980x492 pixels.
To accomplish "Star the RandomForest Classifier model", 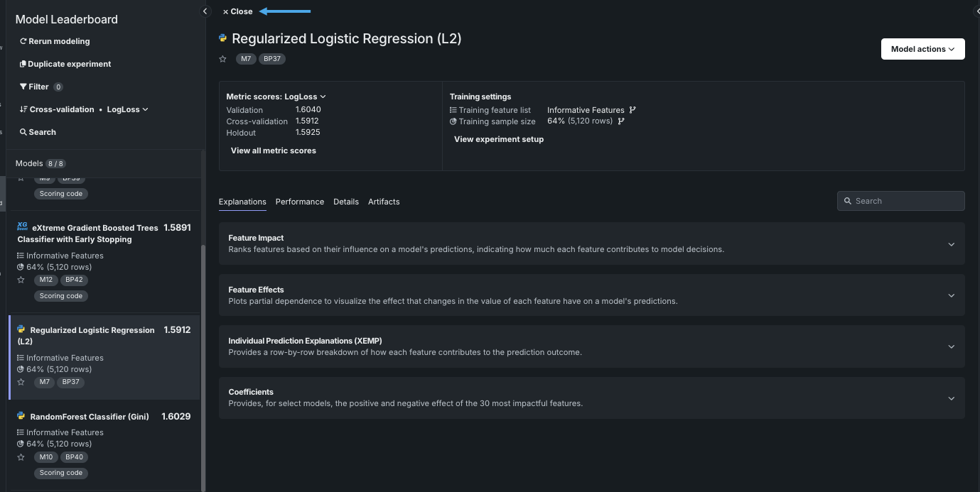I will [21, 457].
